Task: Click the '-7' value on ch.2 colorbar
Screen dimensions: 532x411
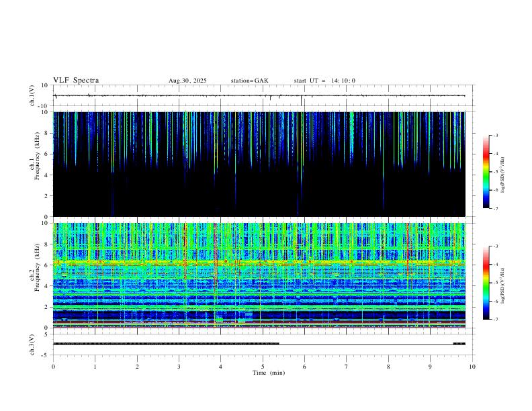Action: pyautogui.click(x=495, y=320)
